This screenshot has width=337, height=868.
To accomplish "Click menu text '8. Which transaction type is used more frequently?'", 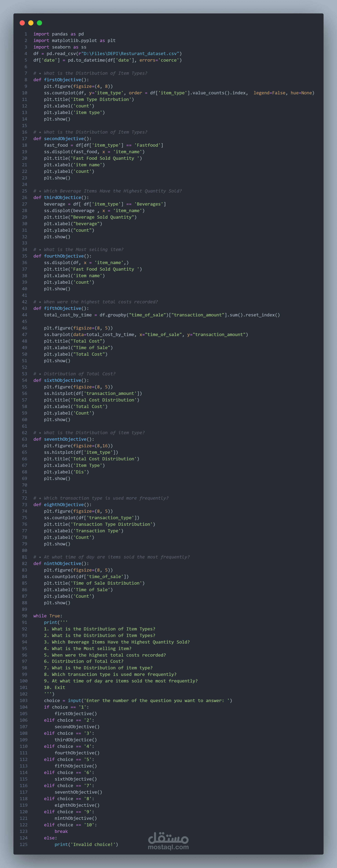I will pyautogui.click(x=110, y=675).
